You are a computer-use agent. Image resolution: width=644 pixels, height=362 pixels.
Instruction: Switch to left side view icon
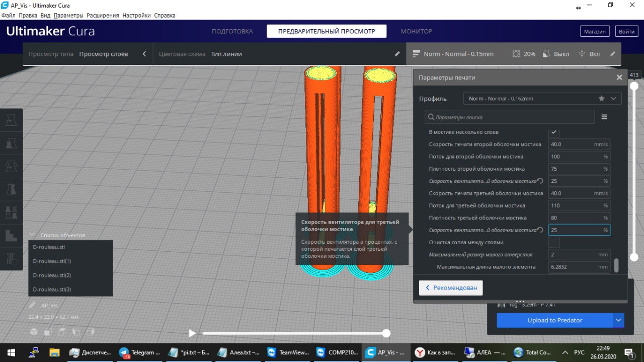point(76,332)
